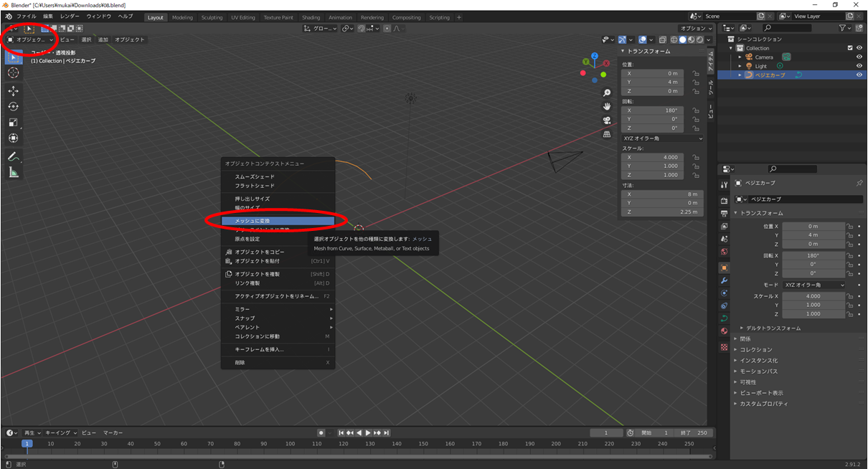This screenshot has height=469, width=868.
Task: Choose 削除 in context menu
Action: point(277,362)
